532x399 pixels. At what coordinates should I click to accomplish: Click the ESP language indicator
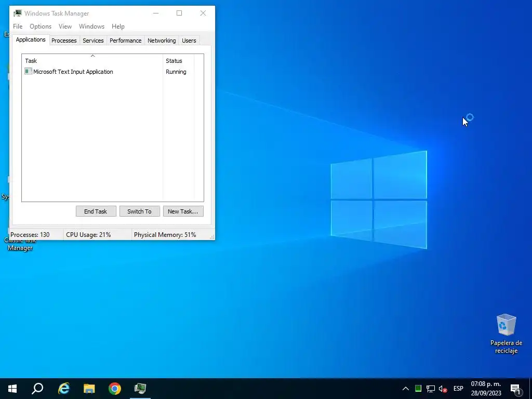point(458,389)
